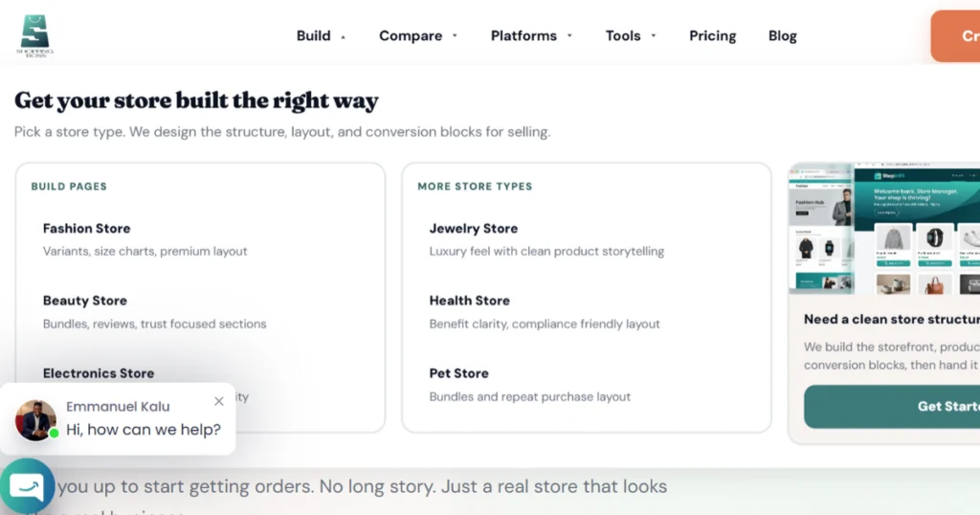Close the Emmanuel Kalu chat popup
980x515 pixels.
pos(219,401)
